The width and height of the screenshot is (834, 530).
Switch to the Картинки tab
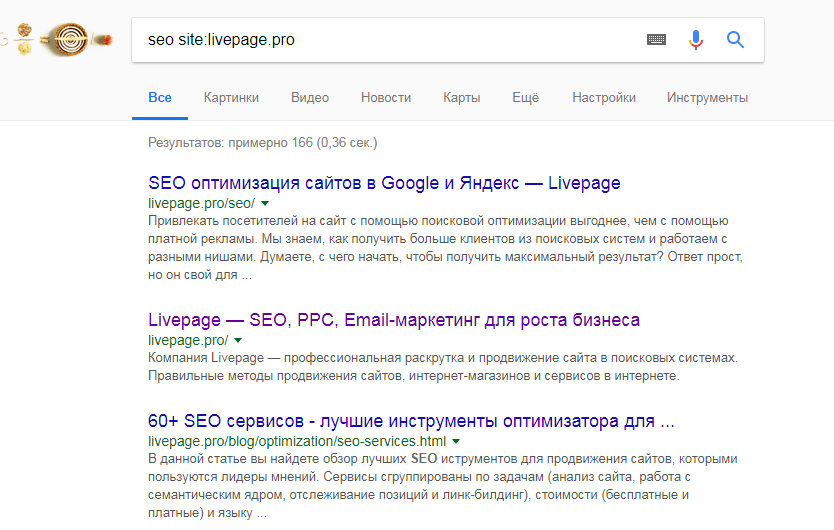point(231,98)
